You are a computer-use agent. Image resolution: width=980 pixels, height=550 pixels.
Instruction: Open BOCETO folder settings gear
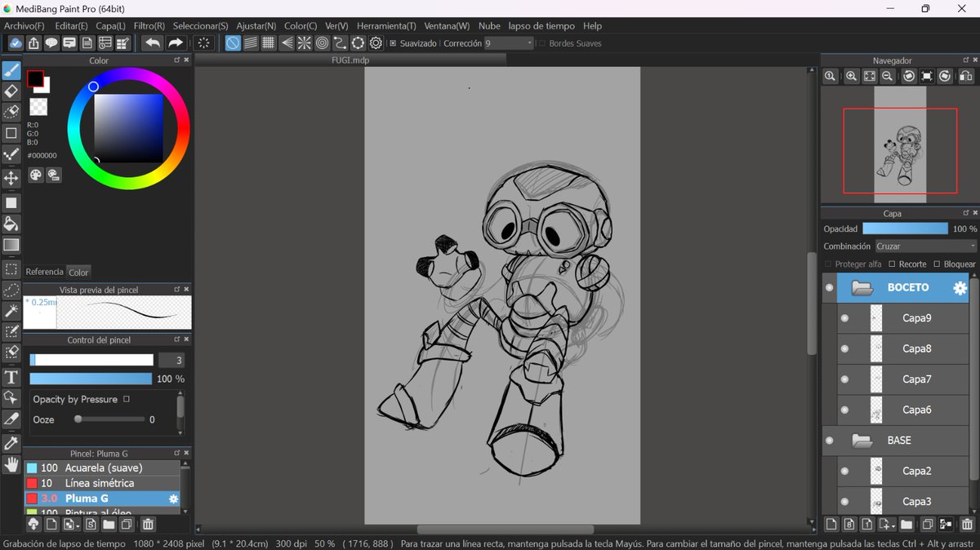point(960,288)
